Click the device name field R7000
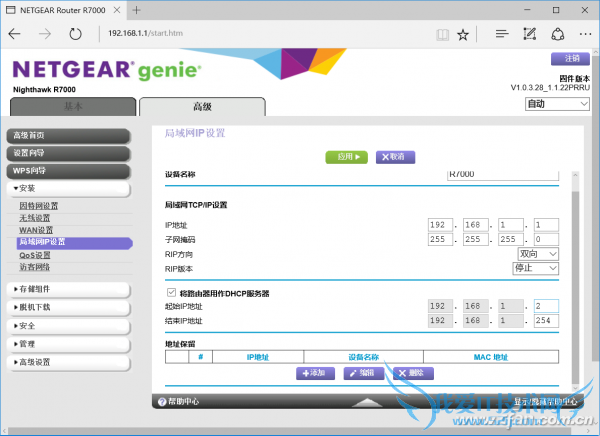This screenshot has height=436, width=600. [x=503, y=175]
